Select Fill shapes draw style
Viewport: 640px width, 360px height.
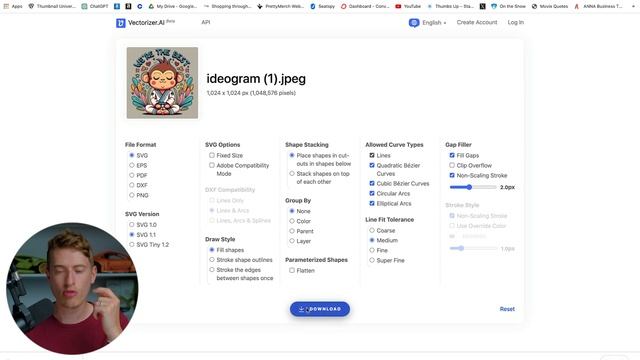coord(212,250)
